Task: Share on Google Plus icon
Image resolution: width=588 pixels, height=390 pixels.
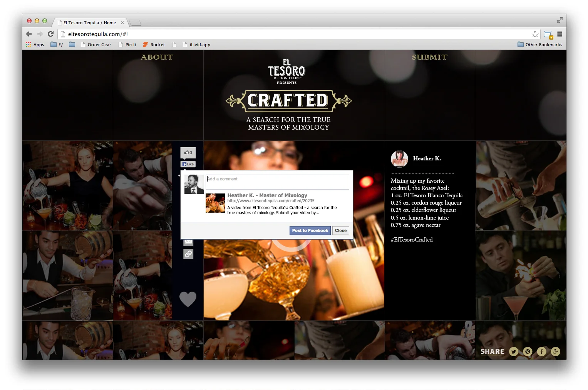Action: 555,352
